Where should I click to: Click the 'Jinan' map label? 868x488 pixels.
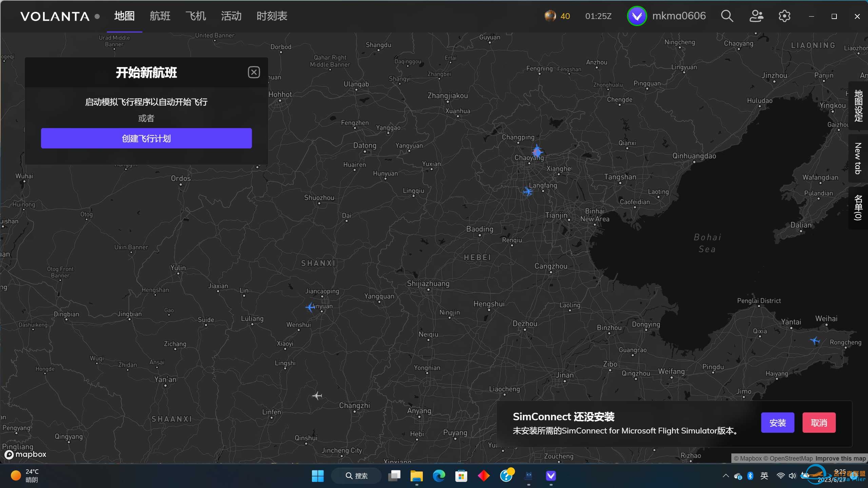tap(565, 375)
